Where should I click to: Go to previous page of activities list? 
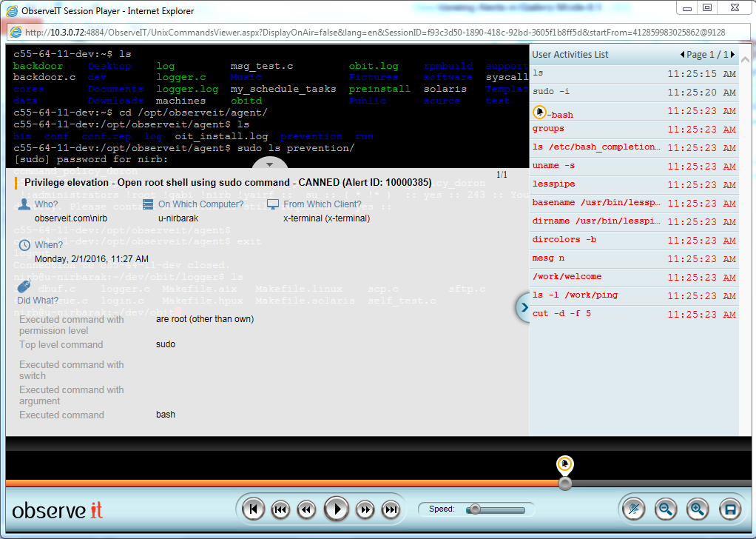[682, 55]
